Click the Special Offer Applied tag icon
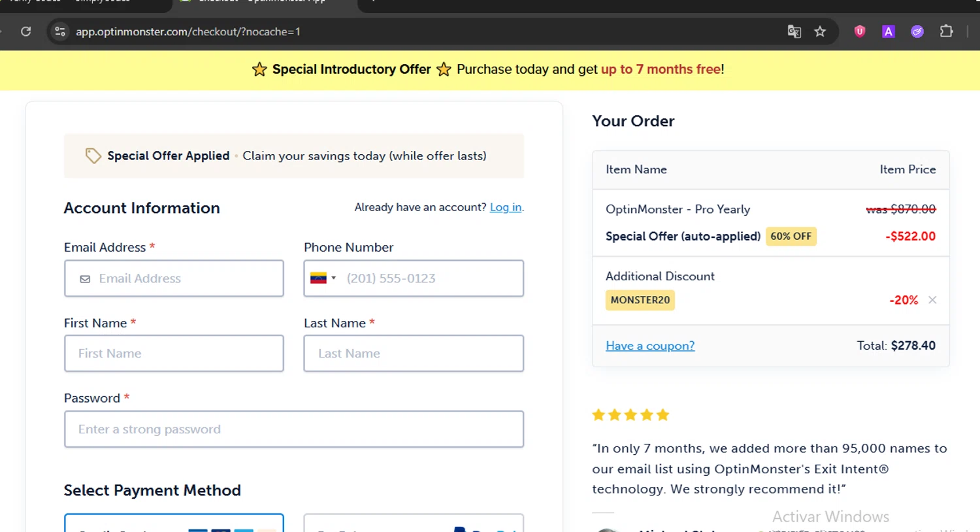The width and height of the screenshot is (980, 532). tap(93, 156)
